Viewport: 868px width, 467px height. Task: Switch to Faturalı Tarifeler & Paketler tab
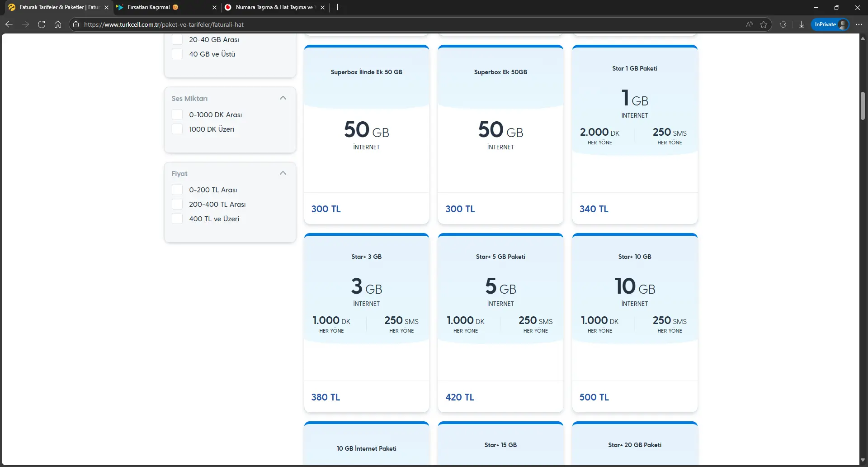coord(59,7)
